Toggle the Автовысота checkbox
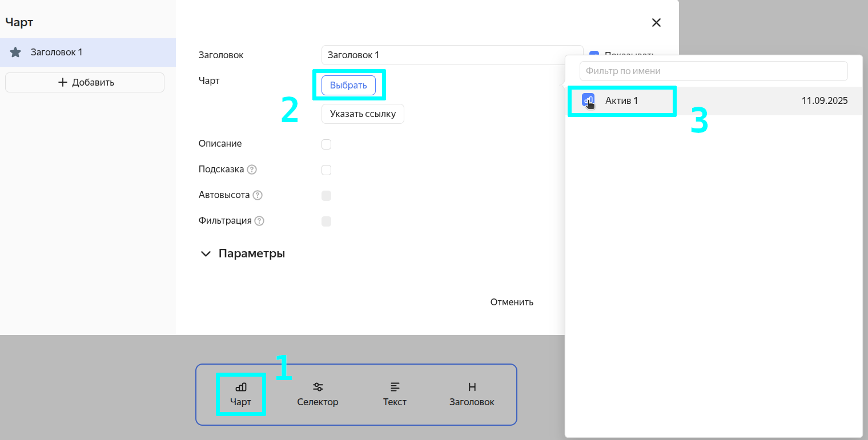The image size is (868, 440). click(327, 196)
